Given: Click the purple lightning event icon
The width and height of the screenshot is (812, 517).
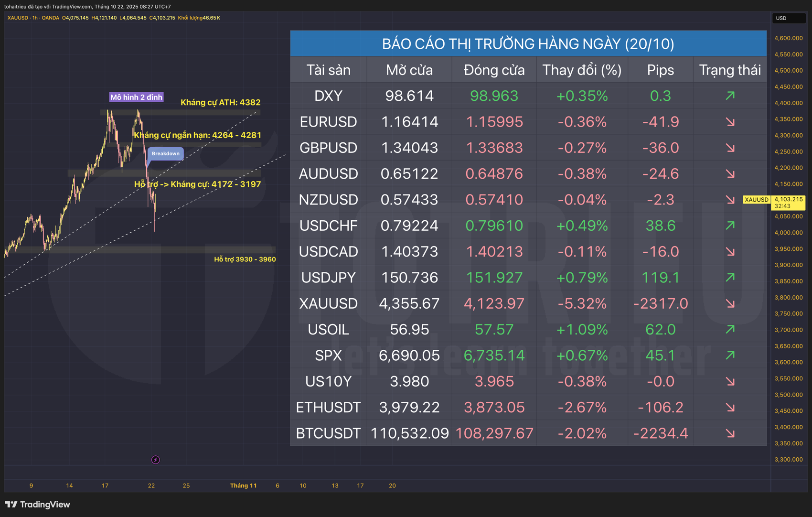Looking at the screenshot, I should pyautogui.click(x=155, y=460).
